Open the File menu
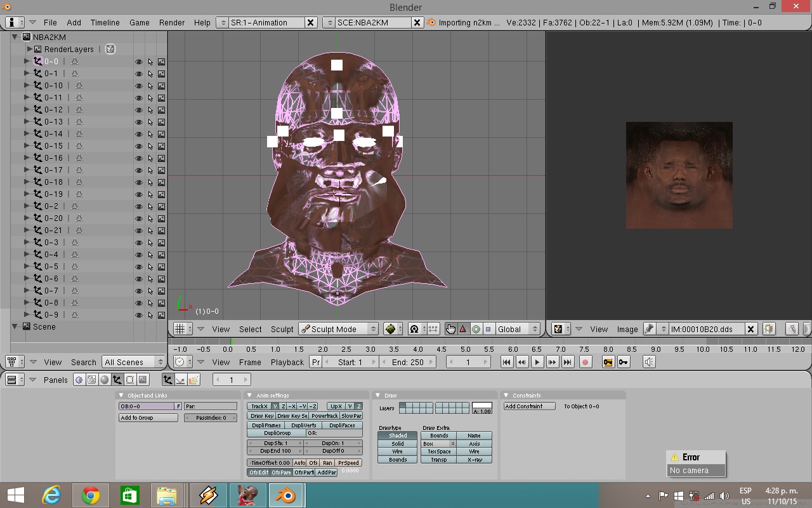 point(50,22)
